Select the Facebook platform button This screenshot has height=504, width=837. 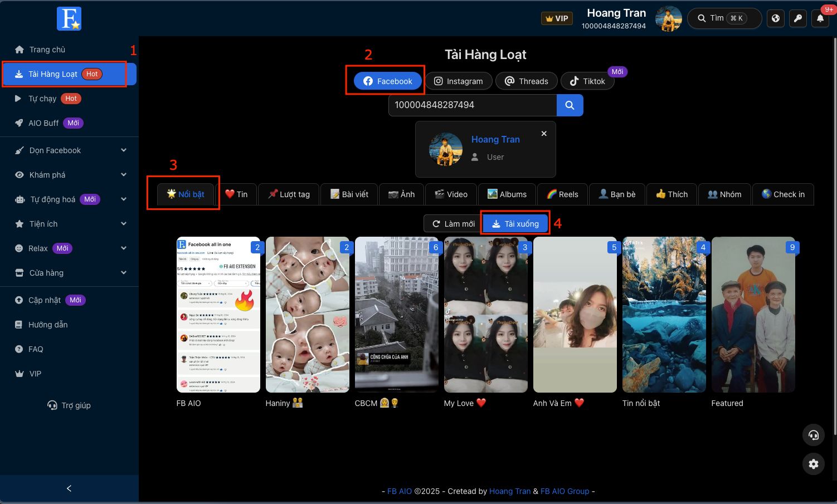[x=388, y=81]
